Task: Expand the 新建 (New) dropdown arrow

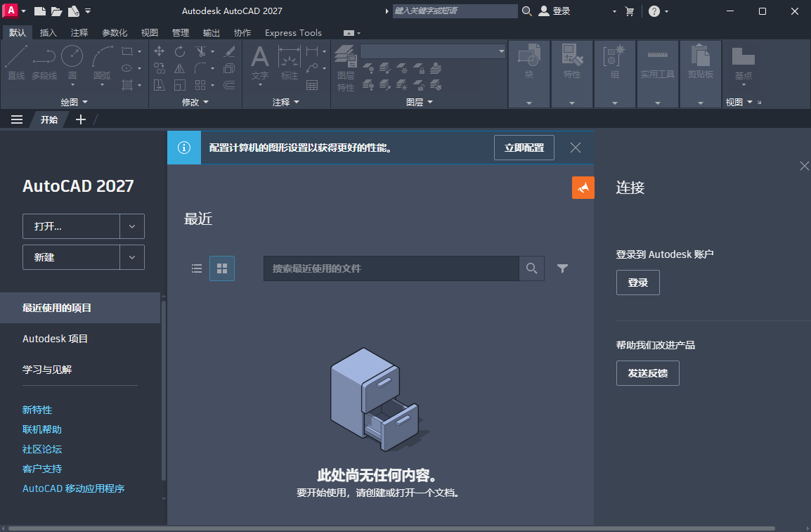Action: (132, 257)
